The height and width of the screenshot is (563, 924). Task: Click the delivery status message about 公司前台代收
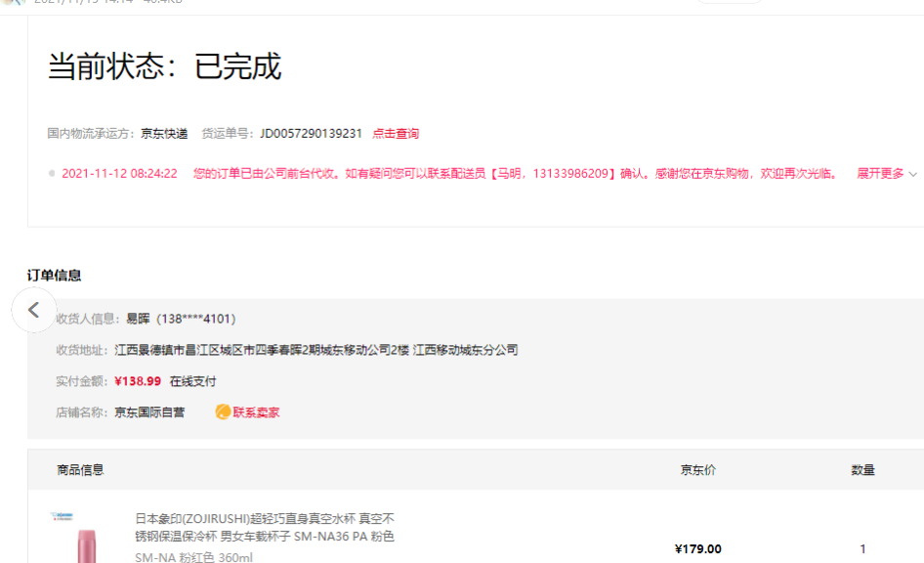coord(515,173)
